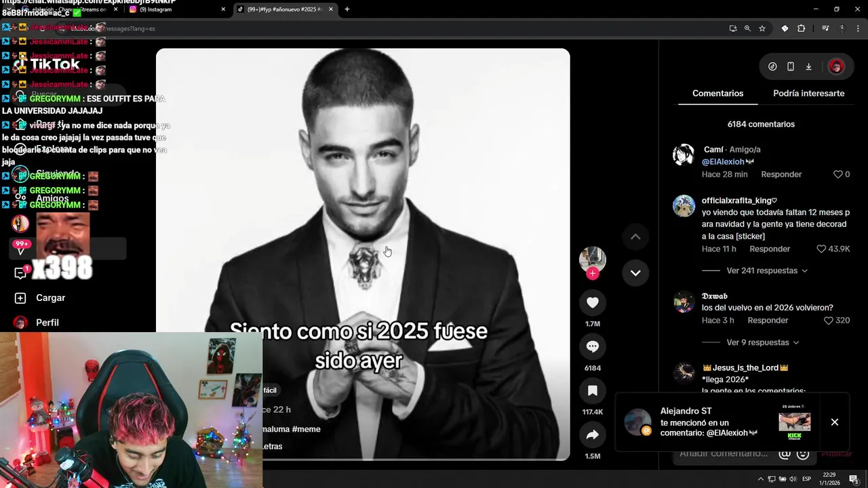Reply to Cami's comment with Responder

781,174
